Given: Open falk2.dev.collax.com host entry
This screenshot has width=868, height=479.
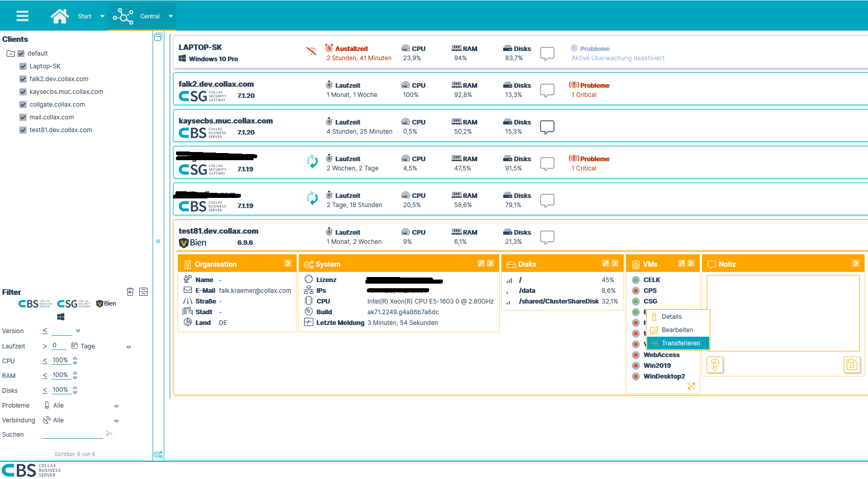Looking at the screenshot, I should [x=216, y=84].
